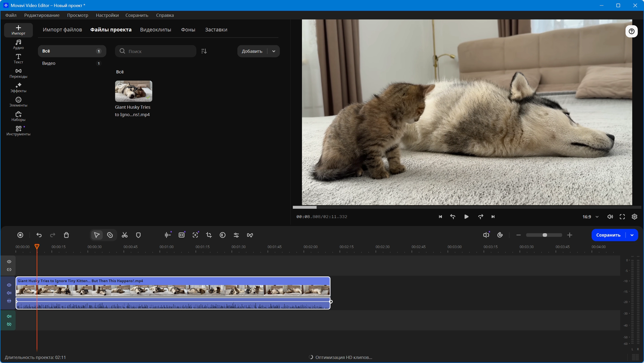Expand the Добавить dropdown arrow
Screen dimensions: 644x363
[274, 51]
